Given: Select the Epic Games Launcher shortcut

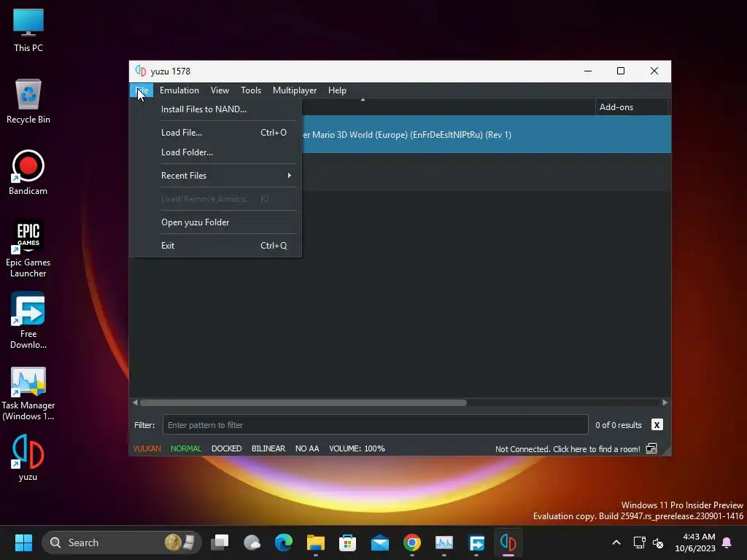Looking at the screenshot, I should coord(28,249).
